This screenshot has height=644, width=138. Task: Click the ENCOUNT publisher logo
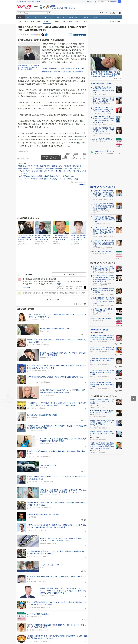coord(77,35)
